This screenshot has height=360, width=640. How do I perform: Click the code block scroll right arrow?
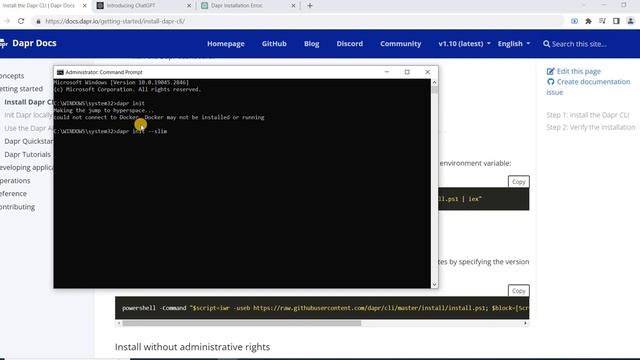pos(525,323)
